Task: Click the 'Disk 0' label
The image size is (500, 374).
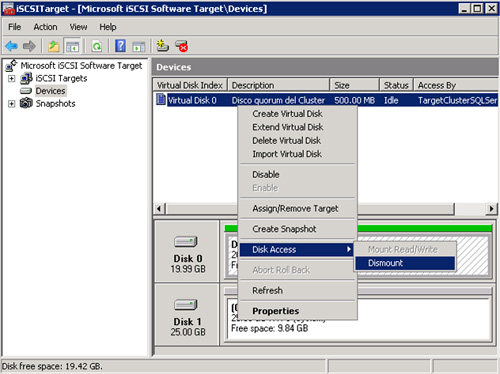Action: coord(188,259)
